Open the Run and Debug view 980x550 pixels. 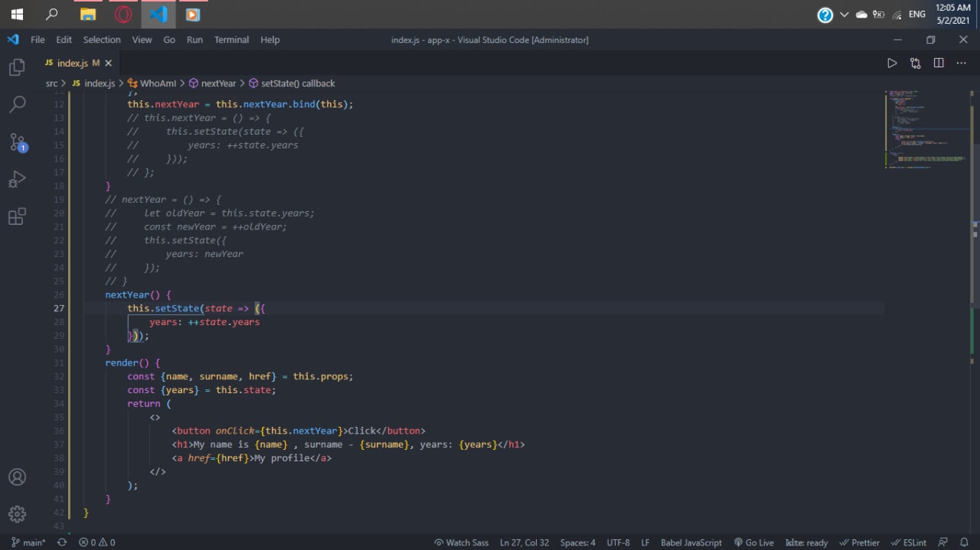pos(17,180)
